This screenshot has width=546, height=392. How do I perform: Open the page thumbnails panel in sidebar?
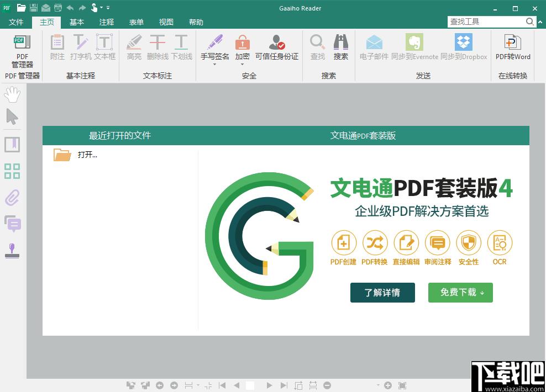pos(12,171)
